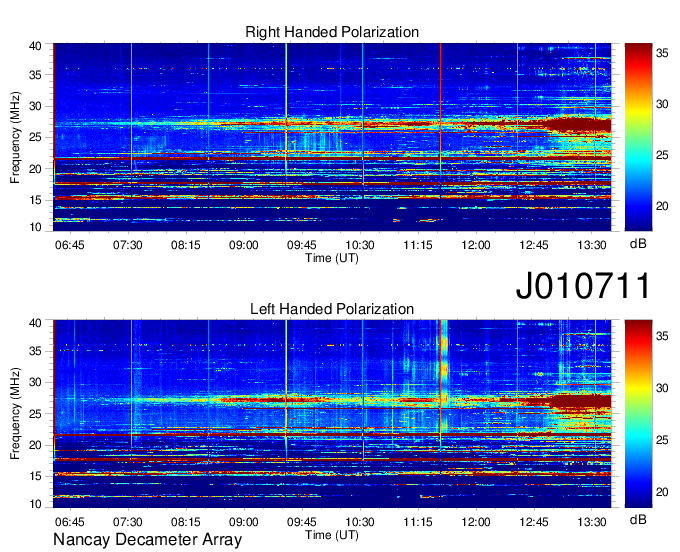Viewport: 680px width, 552px height.
Task: Click inside the Right Handed Polarization spectrogram
Action: [332, 137]
